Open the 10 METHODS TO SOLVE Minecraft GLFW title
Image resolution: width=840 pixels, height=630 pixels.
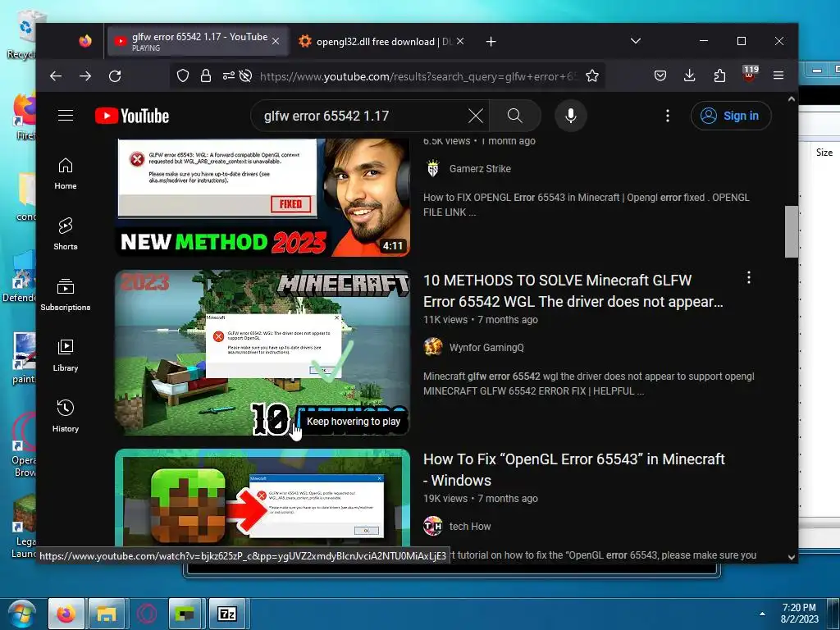click(573, 291)
